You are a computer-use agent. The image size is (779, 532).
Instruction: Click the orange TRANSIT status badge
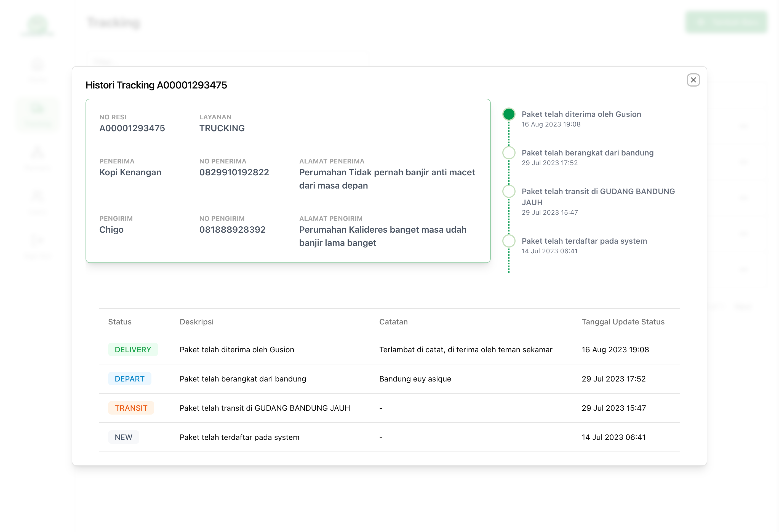pyautogui.click(x=131, y=408)
